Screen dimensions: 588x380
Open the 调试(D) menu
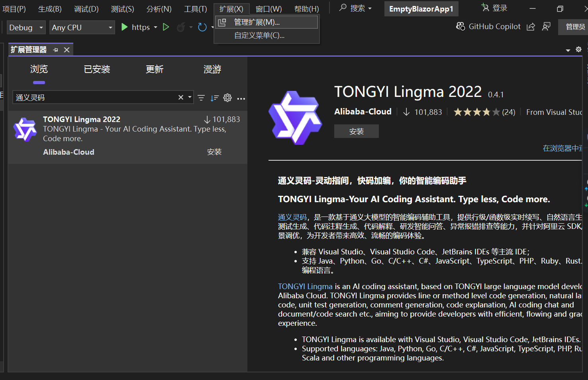click(86, 9)
